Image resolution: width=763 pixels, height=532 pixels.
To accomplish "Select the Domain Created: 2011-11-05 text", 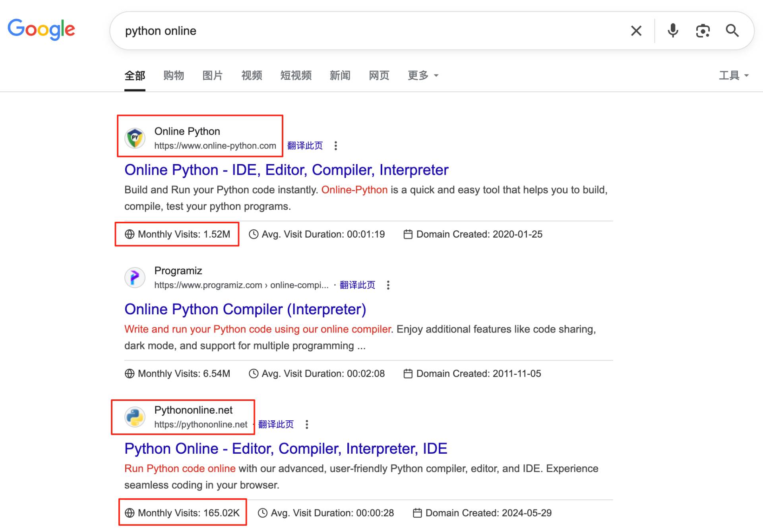I will click(x=478, y=373).
